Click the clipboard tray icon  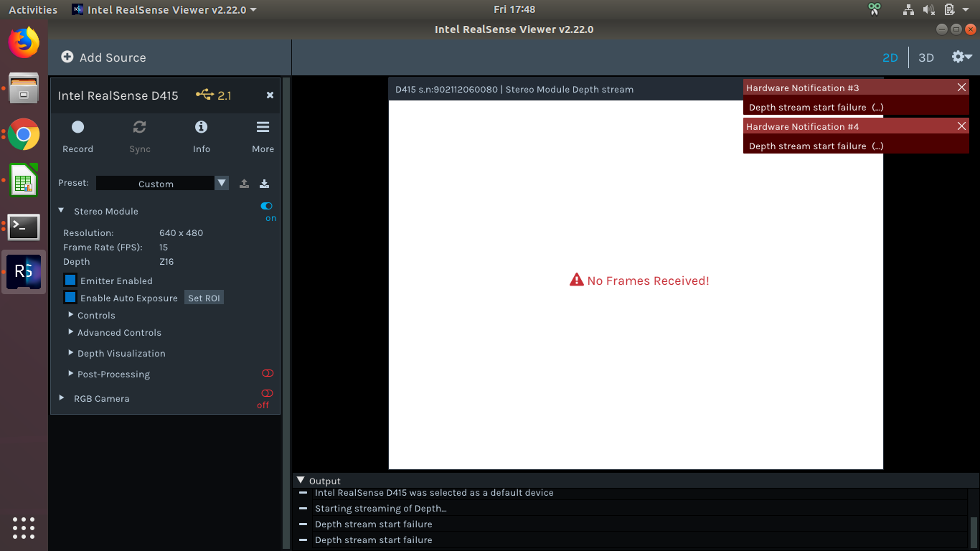tap(949, 9)
